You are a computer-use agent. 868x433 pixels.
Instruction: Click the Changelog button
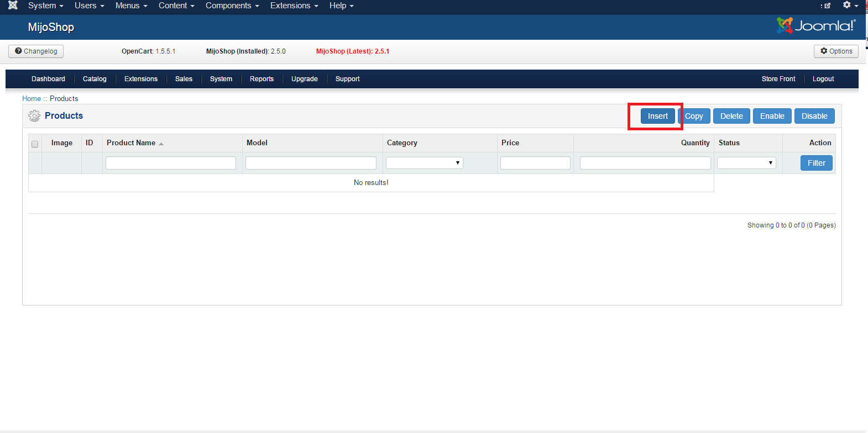(36, 51)
